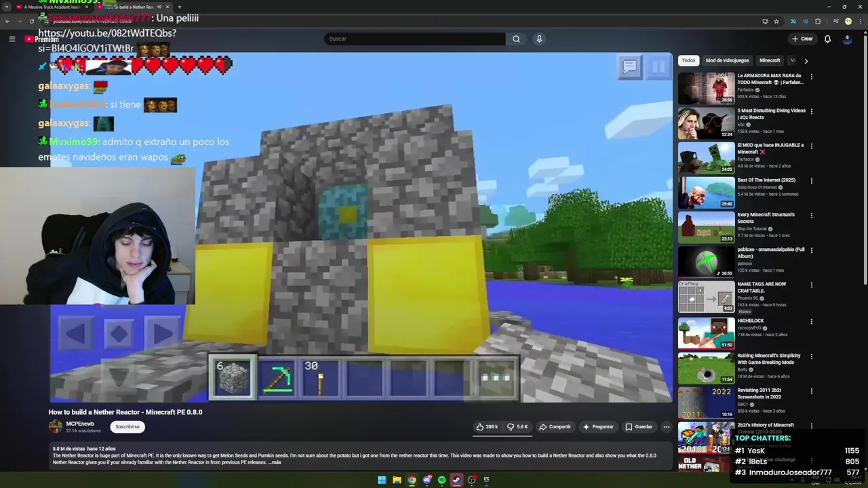Open Epic Games launcher from the taskbar
Screen dimensions: 868x488
[x=486, y=480]
